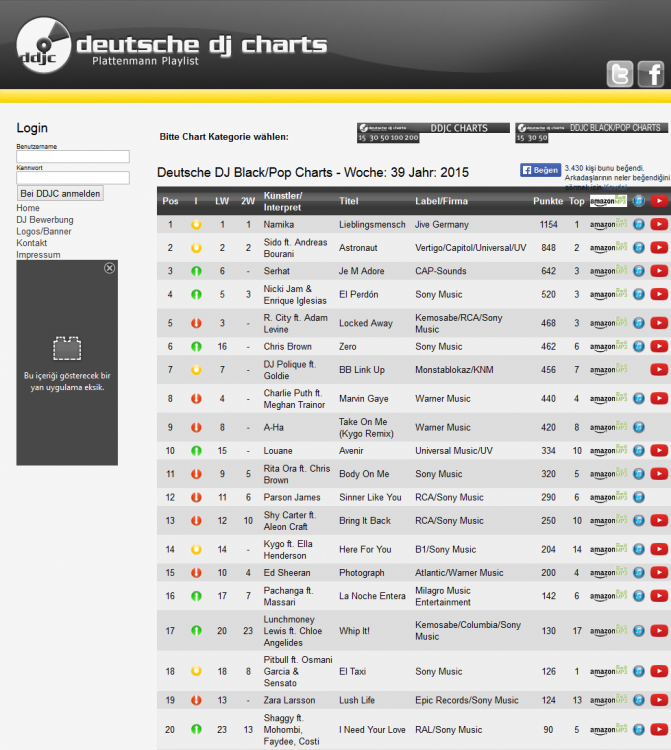671x750 pixels.
Task: Click label CAP-Sounds
Action: 440,271
